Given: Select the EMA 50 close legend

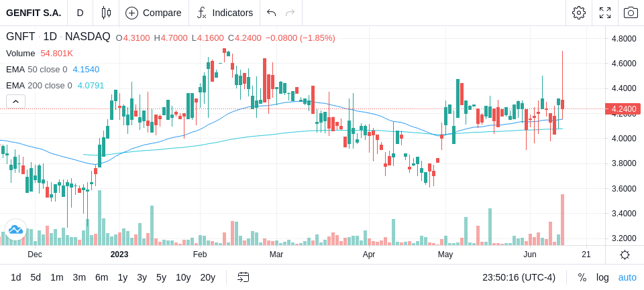Looking at the screenshot, I should 52,70.
